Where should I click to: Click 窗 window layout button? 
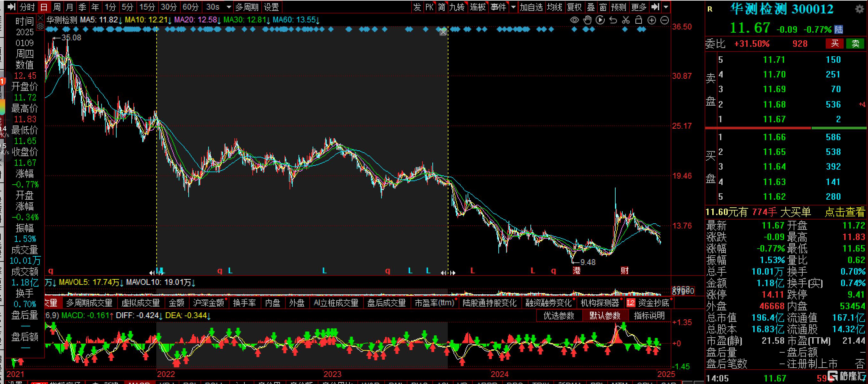point(603,7)
